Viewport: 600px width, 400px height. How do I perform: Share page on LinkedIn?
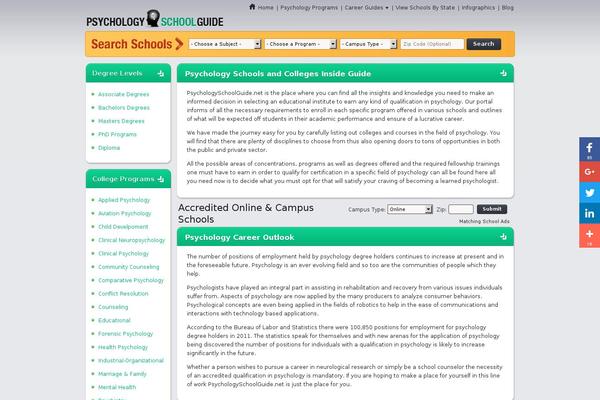[x=589, y=214]
